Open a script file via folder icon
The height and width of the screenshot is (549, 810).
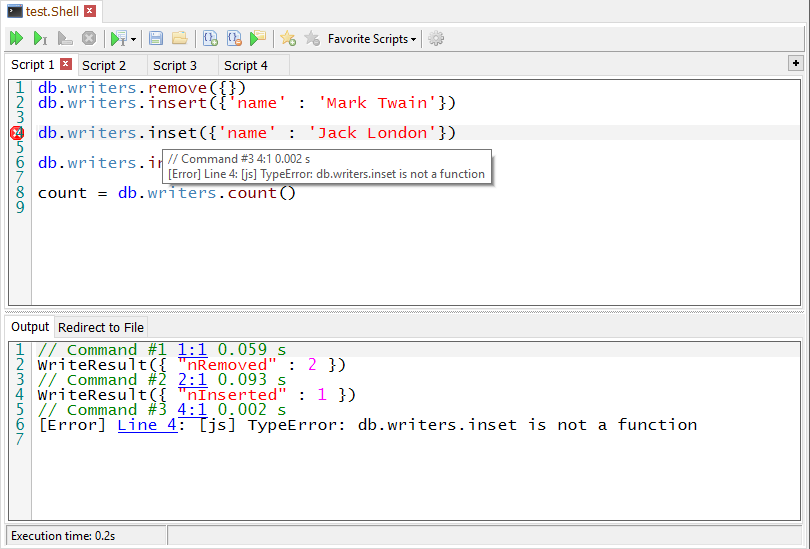(179, 39)
